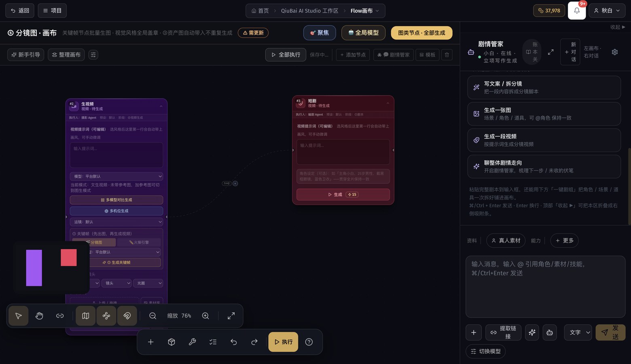631x364 pixels.
Task: Open the help question mark icon
Action: [x=309, y=342]
